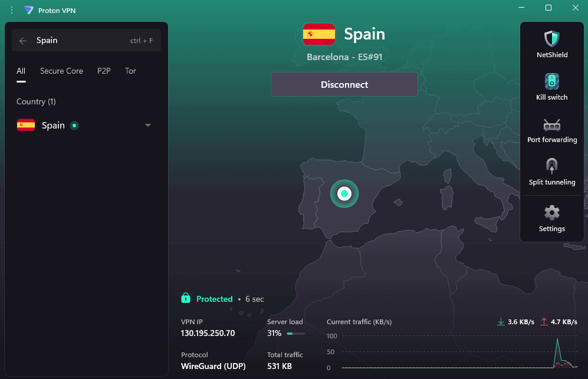Click the connected server marker on map
Screen dimensions: 588x379
click(x=344, y=194)
